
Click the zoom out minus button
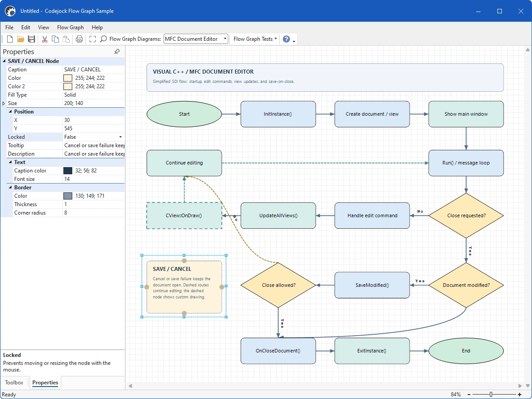468,395
